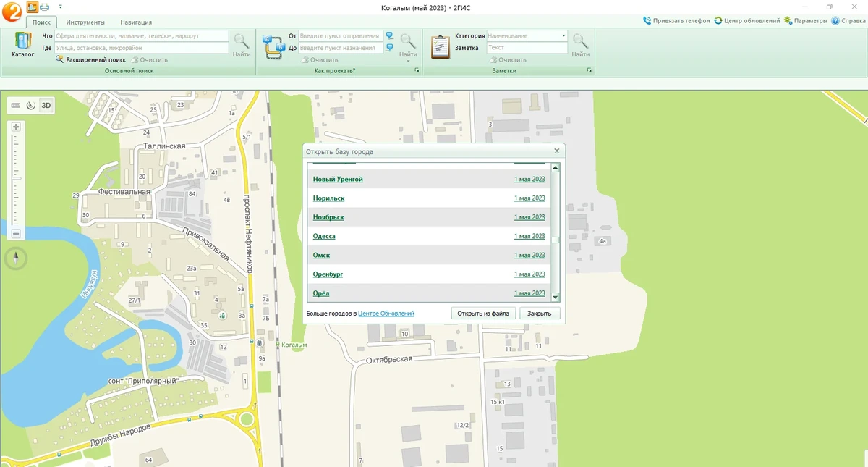Pick departure point on map icon
Image resolution: width=868 pixels, height=467 pixels.
click(390, 35)
